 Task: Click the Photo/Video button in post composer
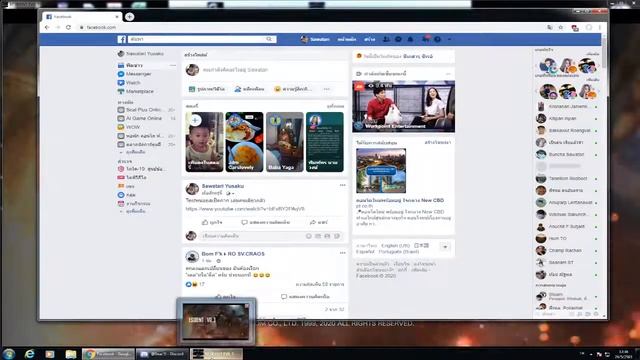(207, 89)
